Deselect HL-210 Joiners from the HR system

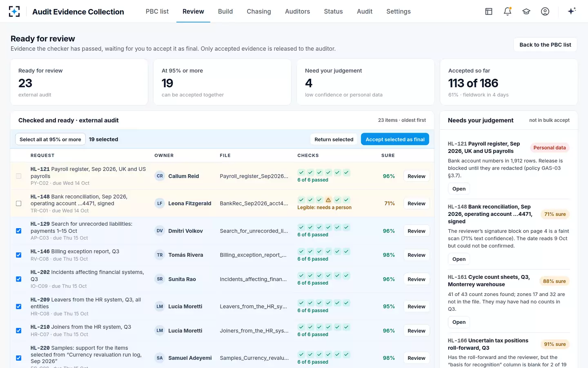point(19,331)
